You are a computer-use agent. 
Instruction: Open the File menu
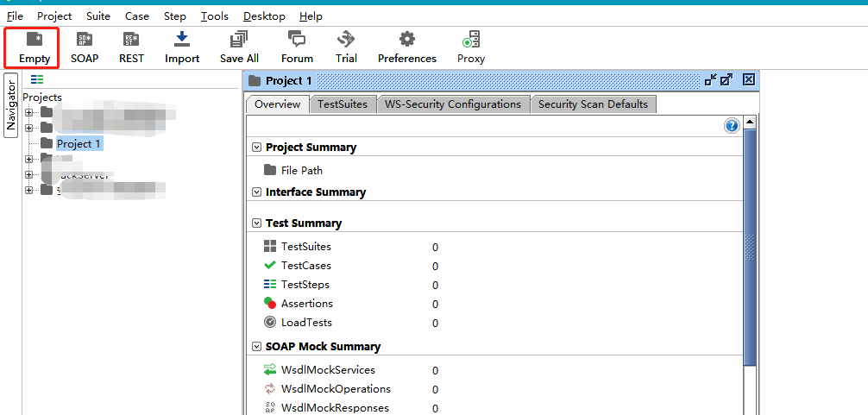[15, 16]
